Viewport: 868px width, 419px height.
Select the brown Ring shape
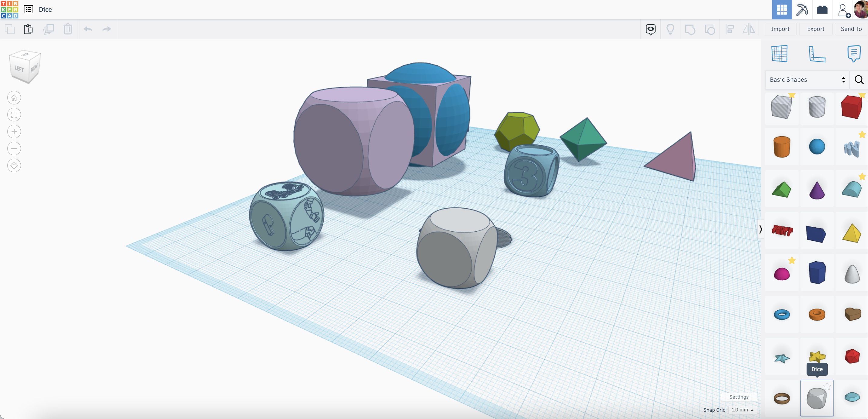click(782, 398)
